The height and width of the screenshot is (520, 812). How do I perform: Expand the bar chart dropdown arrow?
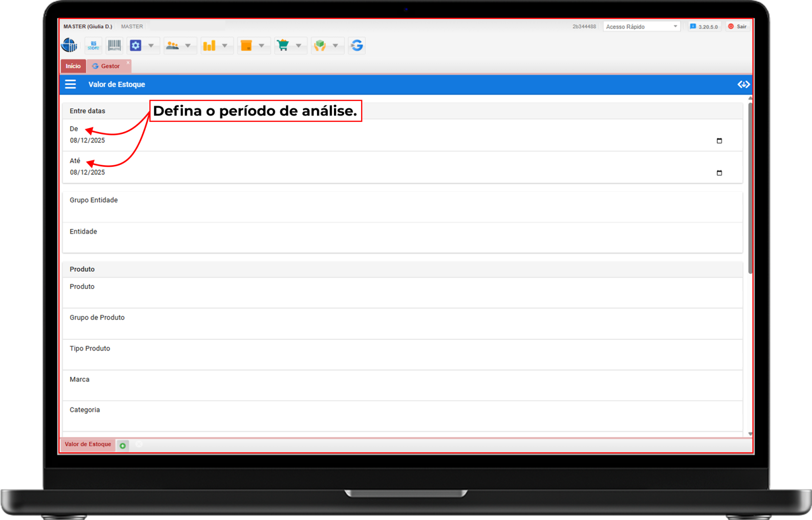(x=224, y=45)
